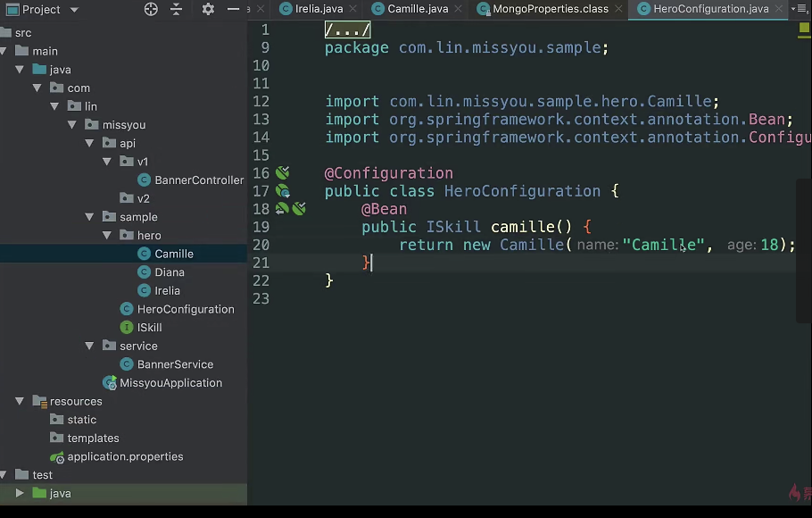This screenshot has width=812, height=518.
Task: Close the Irelia.java tab
Action: (x=352, y=9)
